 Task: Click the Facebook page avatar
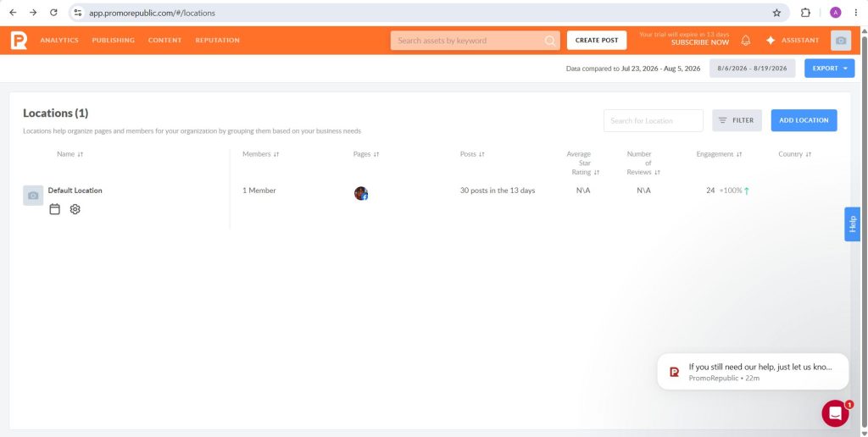pos(361,193)
